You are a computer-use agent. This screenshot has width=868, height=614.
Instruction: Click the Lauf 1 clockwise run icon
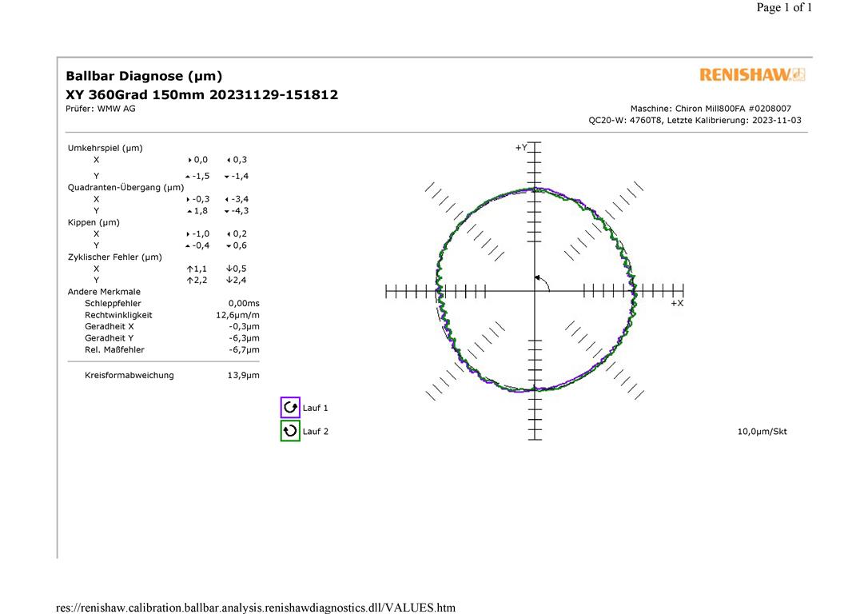click(x=290, y=408)
